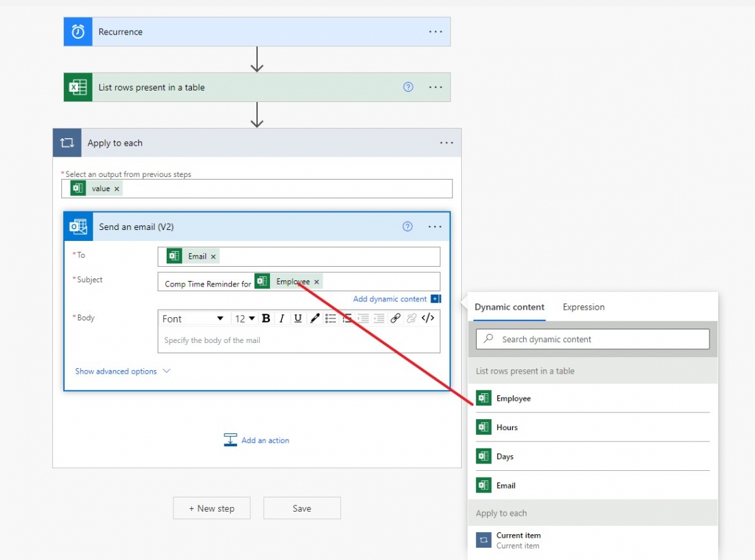The image size is (755, 560).
Task: Open help on the Send an email action
Action: 407,227
